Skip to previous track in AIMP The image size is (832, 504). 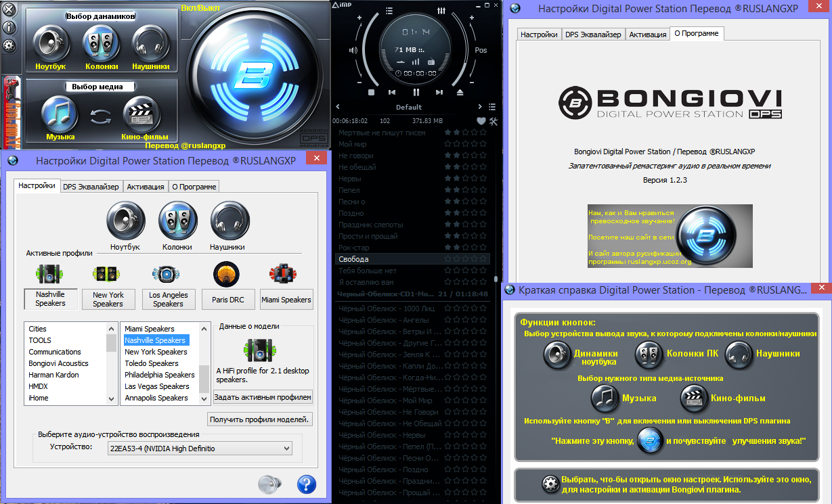point(392,92)
